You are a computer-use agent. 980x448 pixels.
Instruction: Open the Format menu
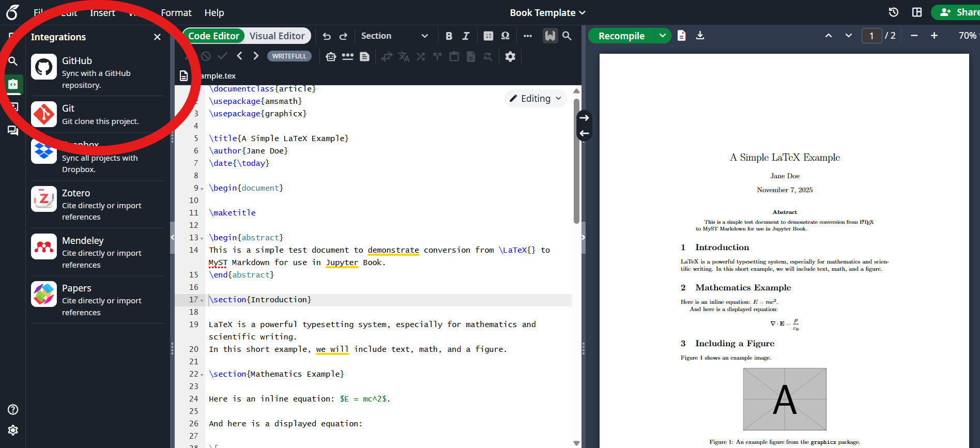click(176, 12)
